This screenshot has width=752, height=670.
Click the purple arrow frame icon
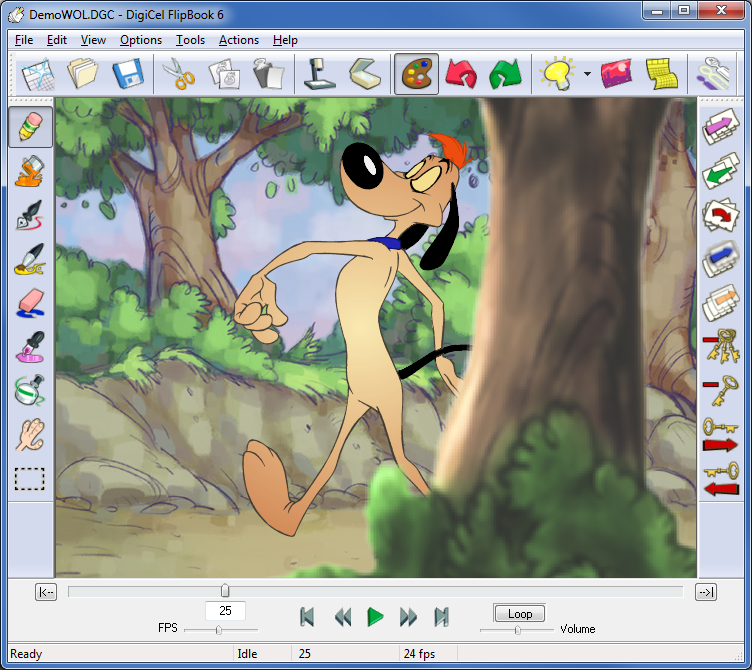[721, 127]
